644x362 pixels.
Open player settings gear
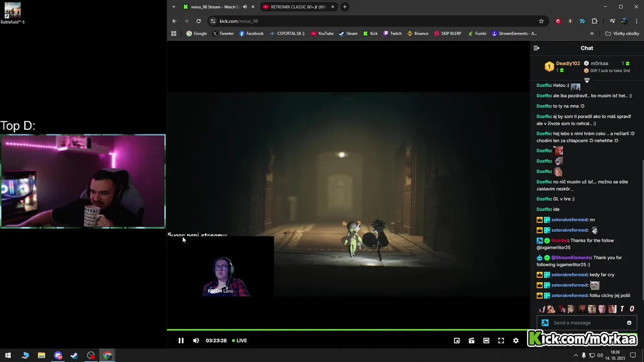click(516, 340)
